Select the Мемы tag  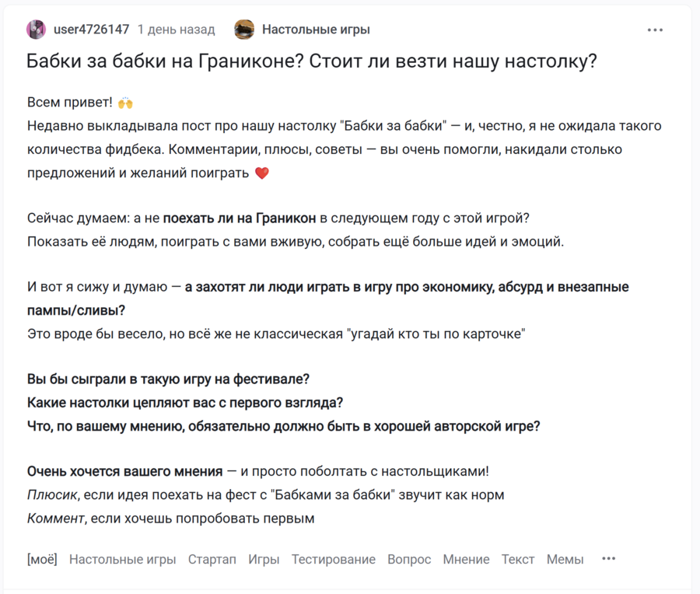tap(565, 559)
